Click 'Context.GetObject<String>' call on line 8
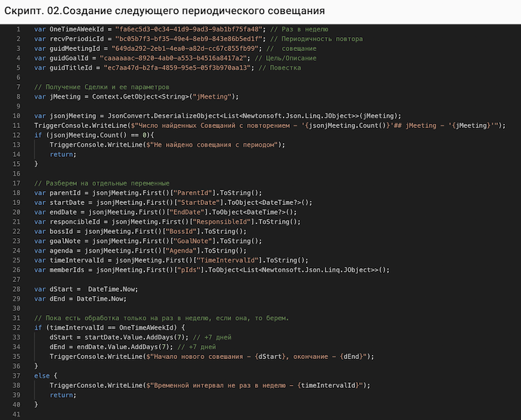 click(142, 97)
